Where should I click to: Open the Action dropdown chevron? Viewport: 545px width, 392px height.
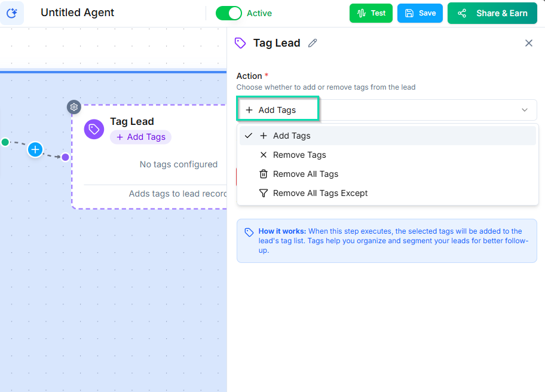coord(524,110)
